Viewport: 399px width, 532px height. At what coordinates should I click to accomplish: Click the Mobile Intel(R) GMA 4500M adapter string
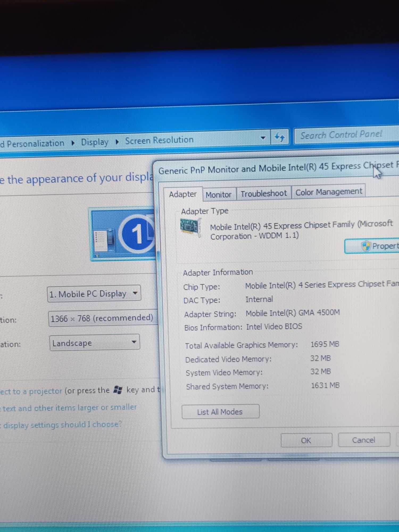tap(293, 313)
